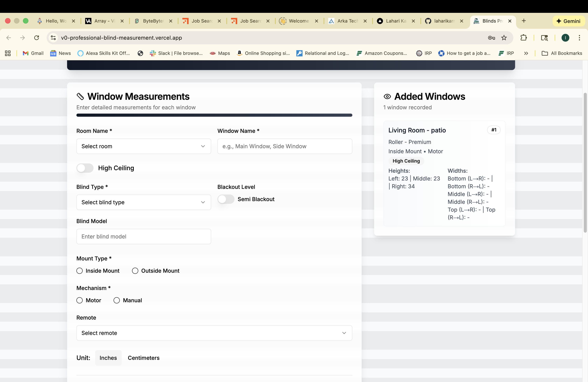588x382 pixels.
Task: Show more bookmarks via double chevron
Action: point(526,53)
